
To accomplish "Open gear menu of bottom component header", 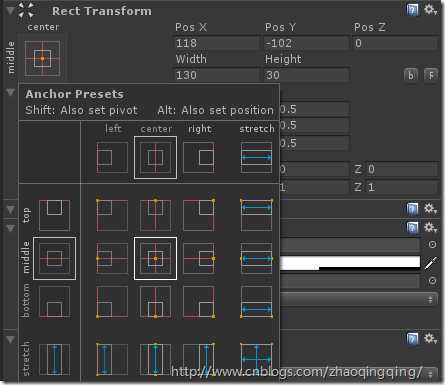I will pos(430,339).
